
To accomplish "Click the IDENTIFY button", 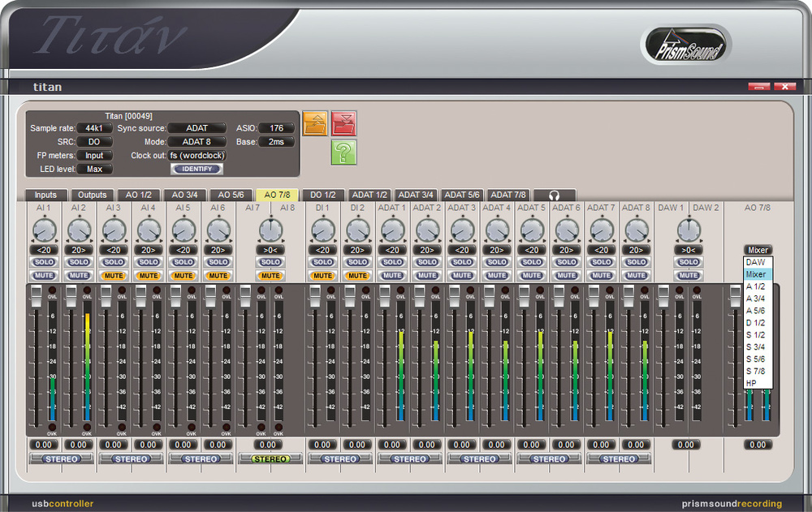I will [x=197, y=169].
